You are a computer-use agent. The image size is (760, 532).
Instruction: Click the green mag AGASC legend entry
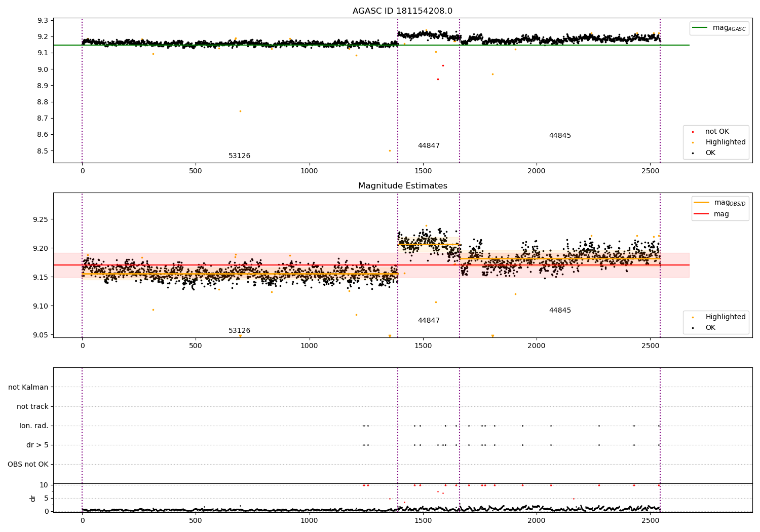click(x=729, y=28)
